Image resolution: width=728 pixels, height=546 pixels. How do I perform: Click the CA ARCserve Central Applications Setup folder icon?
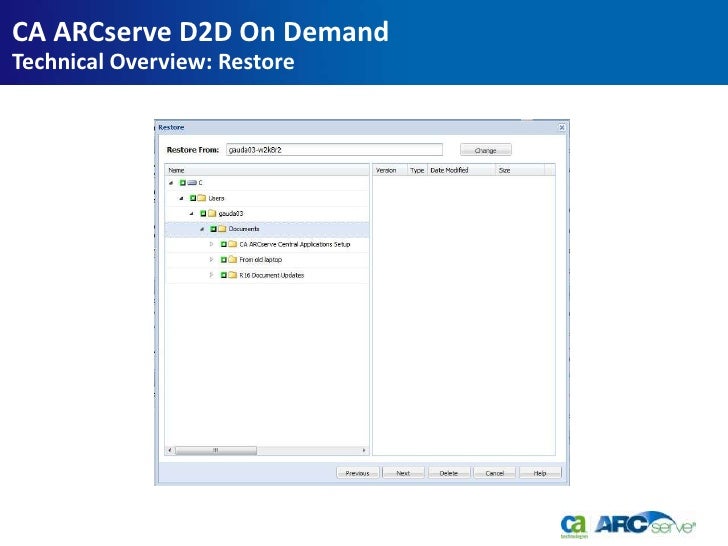(x=233, y=244)
